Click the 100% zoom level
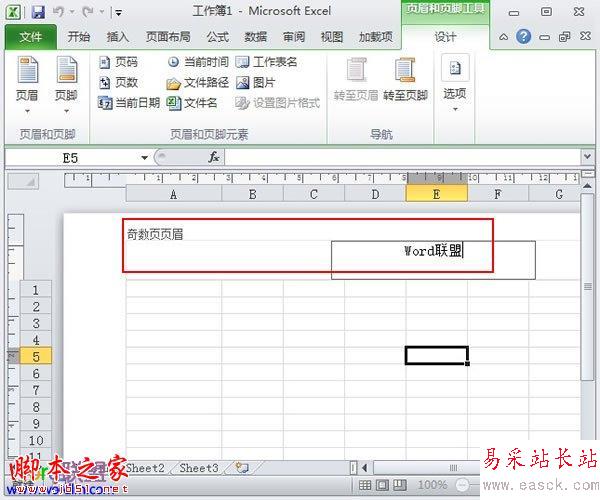Screen dimensions: 600x500 [432, 485]
